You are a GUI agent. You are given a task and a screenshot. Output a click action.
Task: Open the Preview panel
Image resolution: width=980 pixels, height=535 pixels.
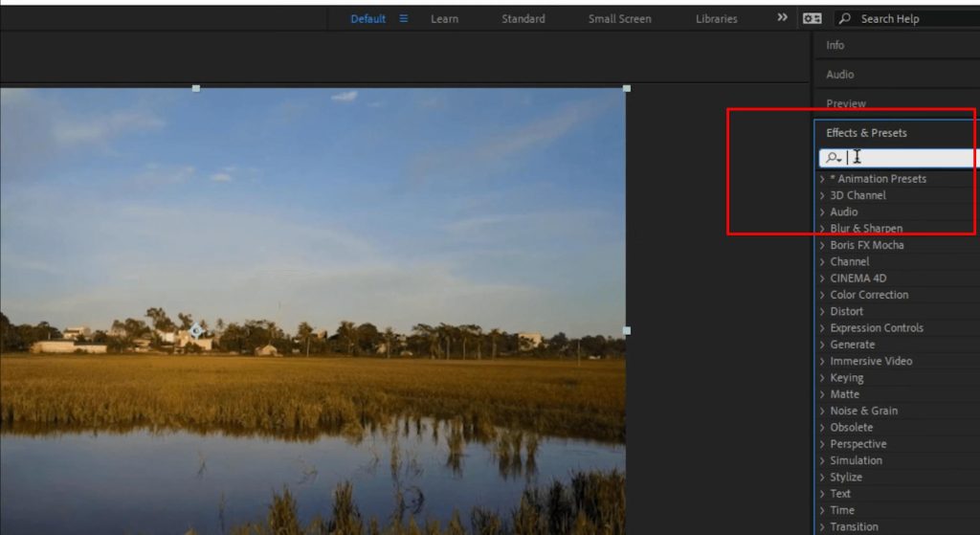click(x=846, y=103)
